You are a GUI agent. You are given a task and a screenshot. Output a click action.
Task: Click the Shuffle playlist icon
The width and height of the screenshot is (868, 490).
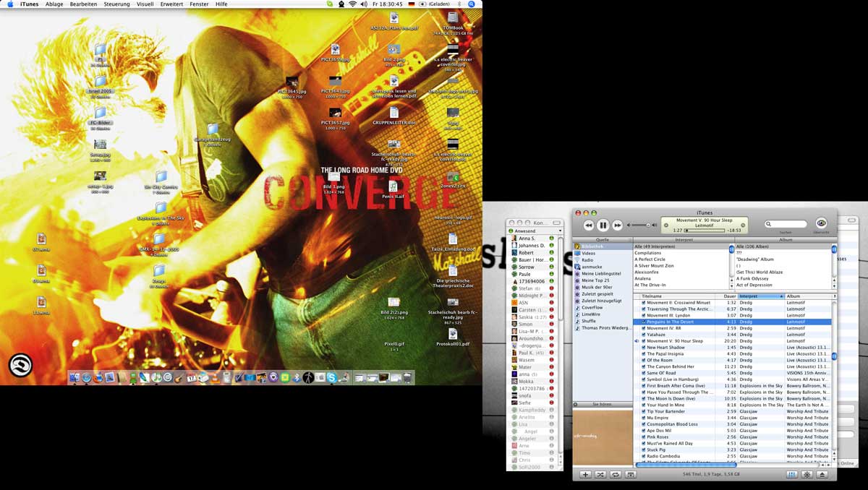577,321
